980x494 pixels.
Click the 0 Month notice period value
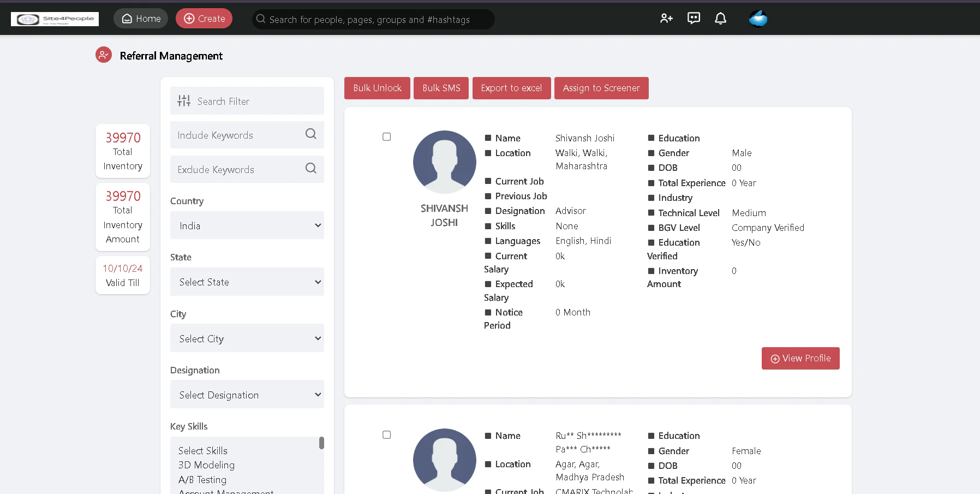(x=573, y=312)
